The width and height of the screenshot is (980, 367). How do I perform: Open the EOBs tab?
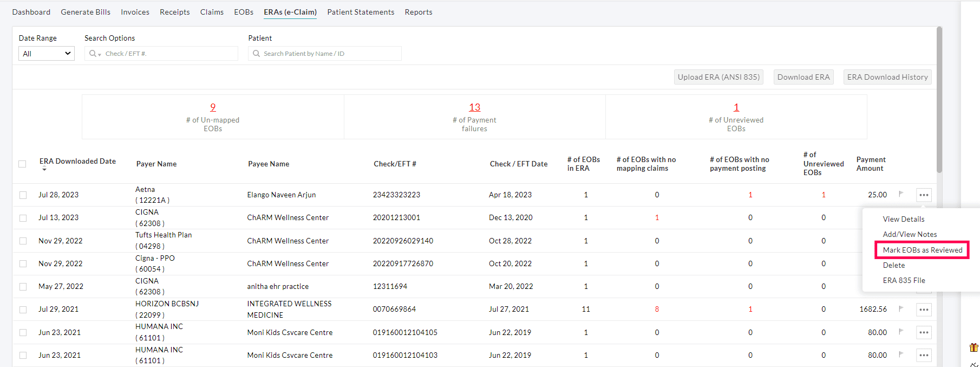tap(244, 12)
